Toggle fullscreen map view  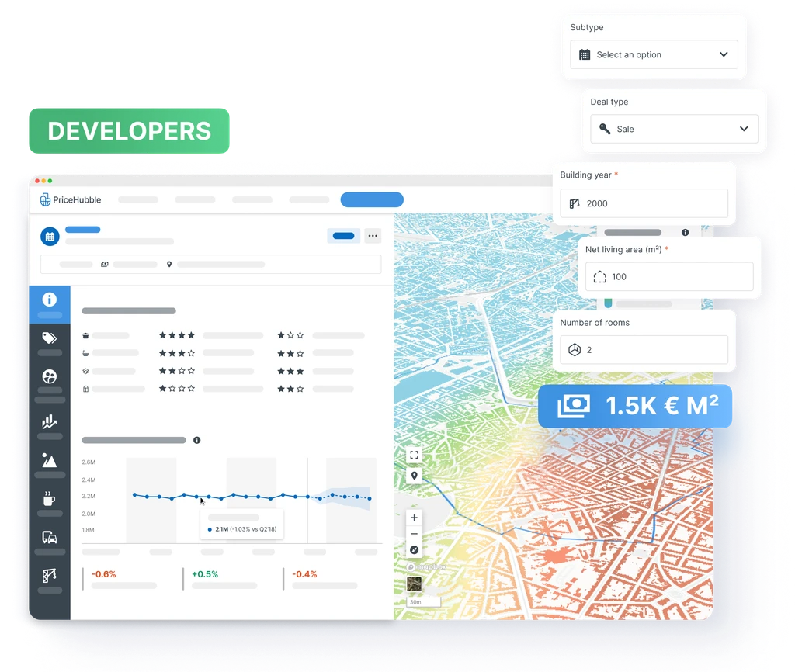415,456
